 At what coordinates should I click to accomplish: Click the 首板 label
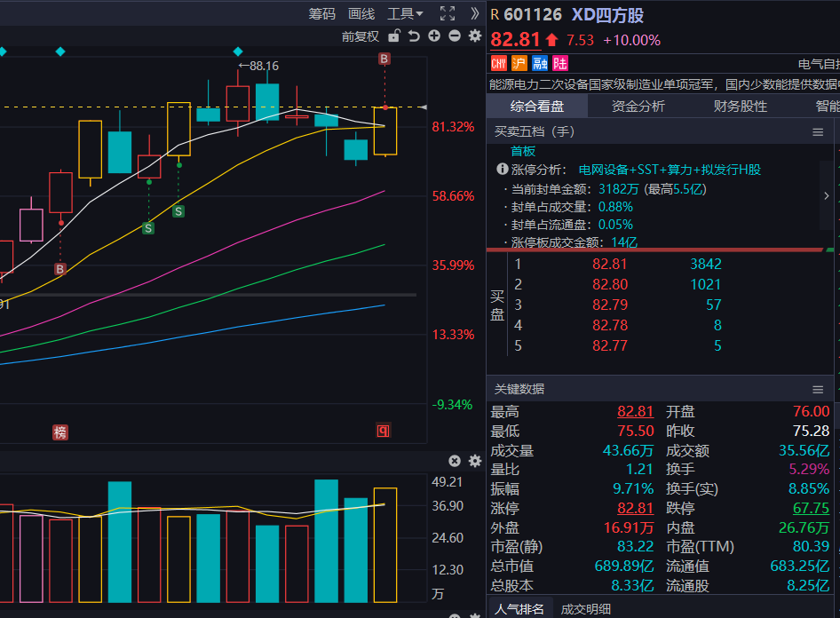click(x=523, y=151)
